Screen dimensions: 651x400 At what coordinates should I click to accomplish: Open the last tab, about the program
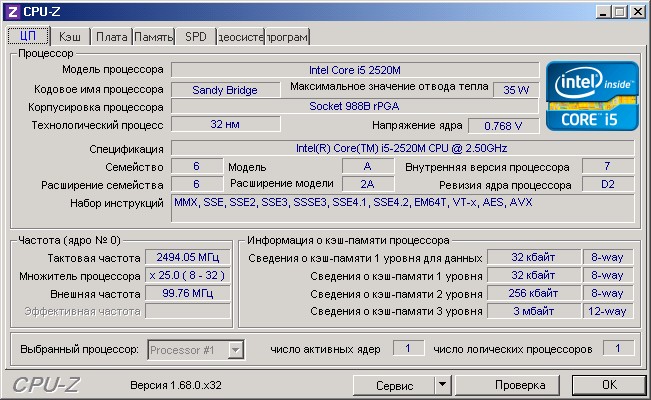[287, 37]
